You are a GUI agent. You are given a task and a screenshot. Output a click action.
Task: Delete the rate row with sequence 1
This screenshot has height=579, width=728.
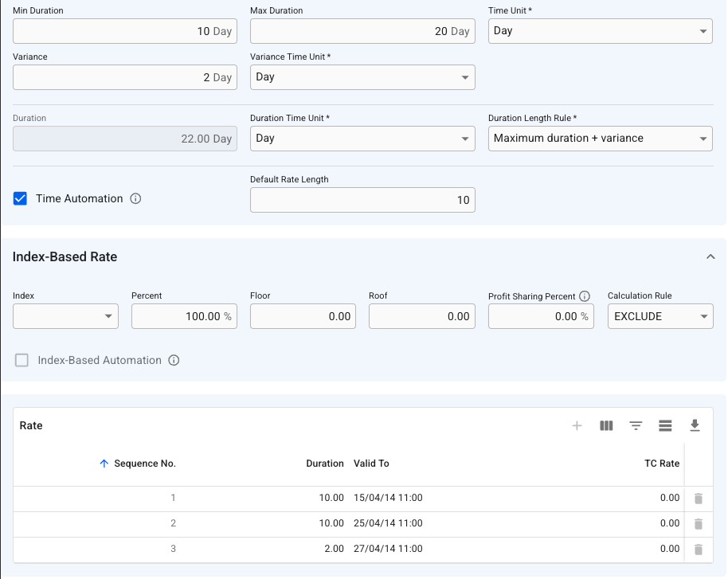(699, 499)
